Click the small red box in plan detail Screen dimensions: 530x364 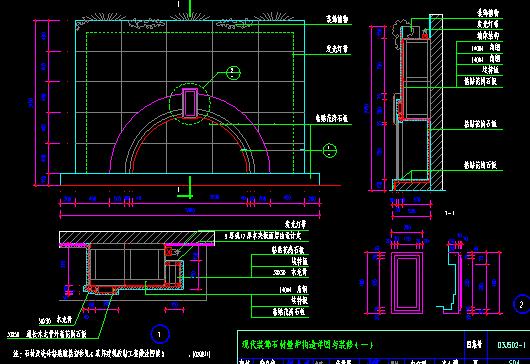(x=168, y=251)
